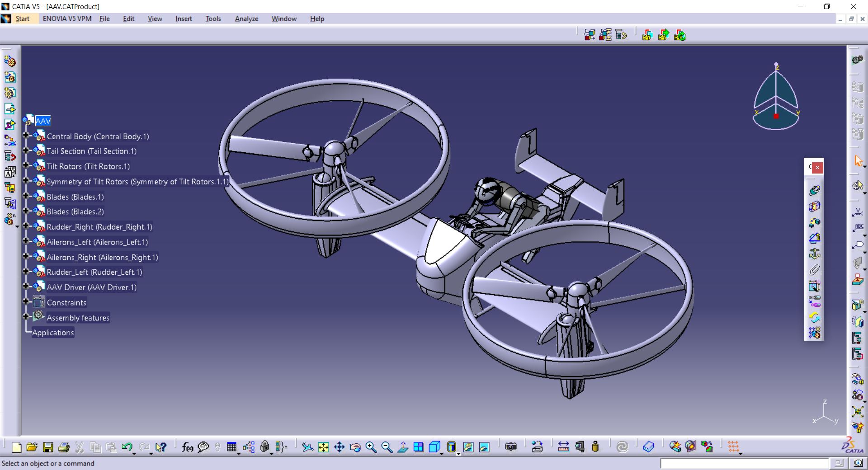The width and height of the screenshot is (868, 470).
Task: Select the AAV root product node
Action: point(43,121)
